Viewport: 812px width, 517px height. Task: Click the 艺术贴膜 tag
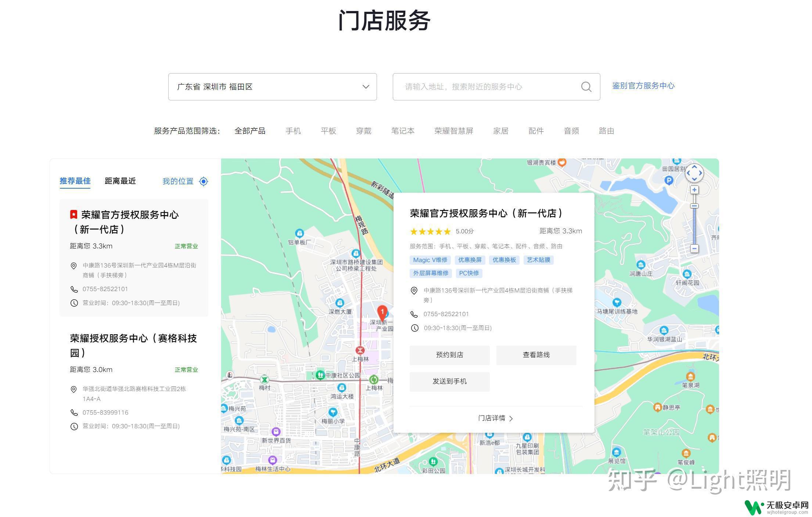click(539, 260)
